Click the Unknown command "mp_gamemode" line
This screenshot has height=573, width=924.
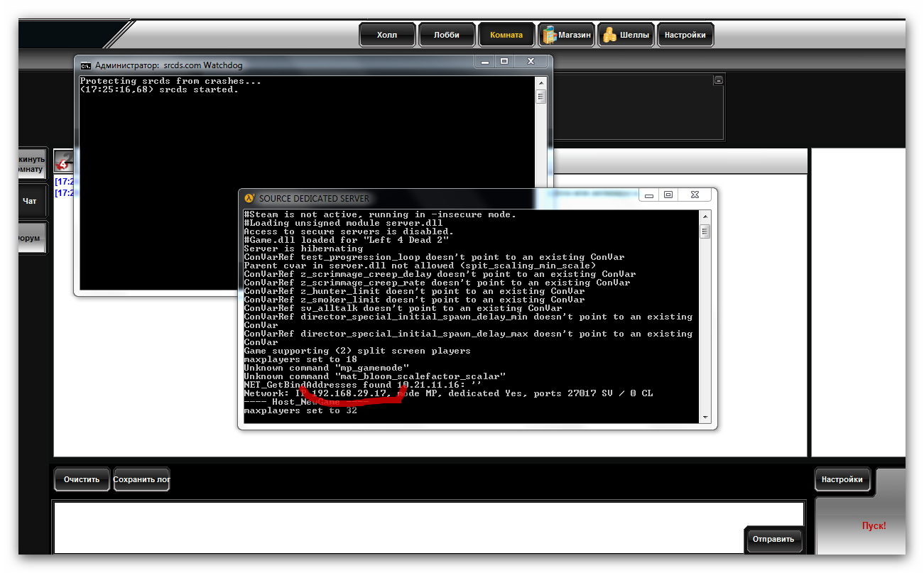coord(326,368)
